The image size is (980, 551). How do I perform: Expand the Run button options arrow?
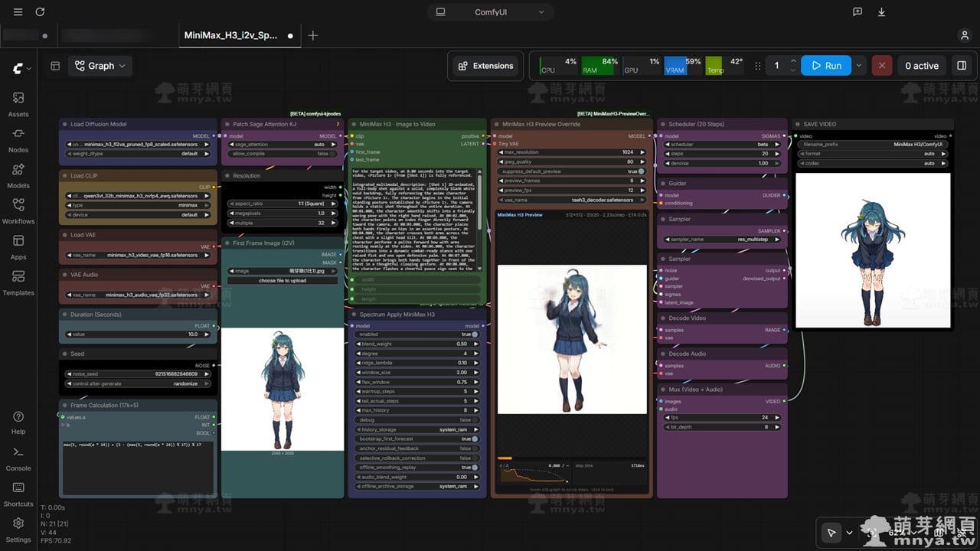(858, 66)
